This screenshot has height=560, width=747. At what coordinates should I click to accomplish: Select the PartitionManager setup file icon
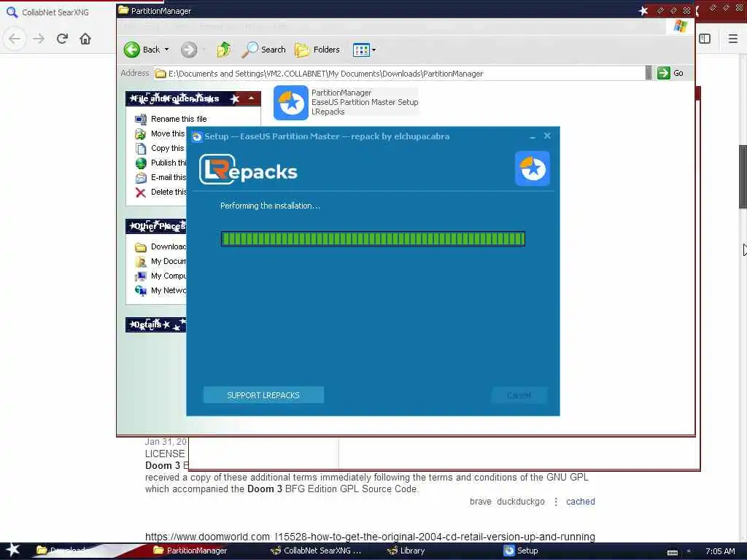(x=291, y=102)
